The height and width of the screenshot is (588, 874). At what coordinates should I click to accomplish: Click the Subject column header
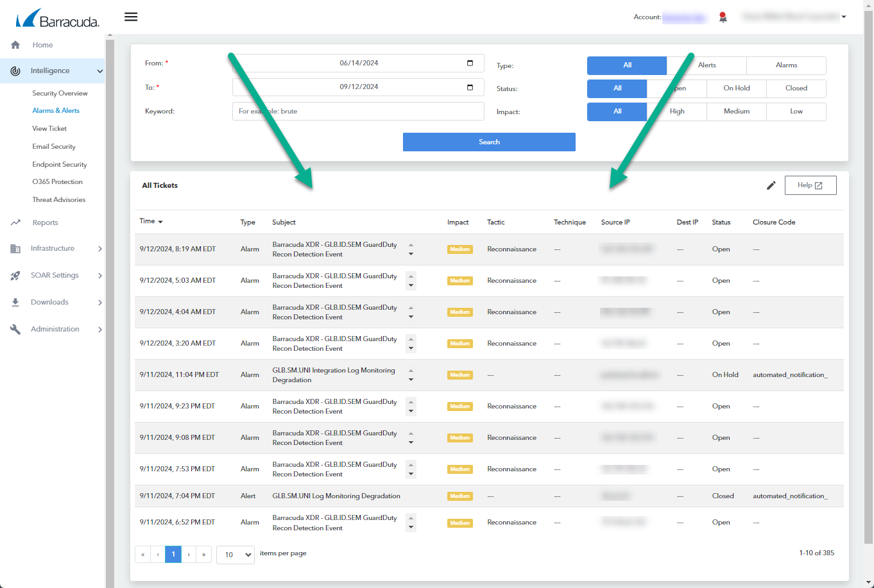pos(284,223)
